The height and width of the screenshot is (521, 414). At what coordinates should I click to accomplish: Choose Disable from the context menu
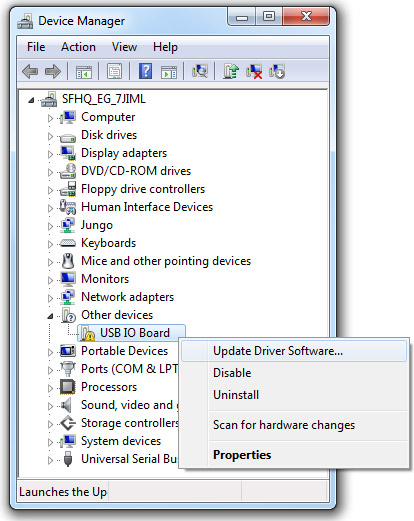[294, 373]
